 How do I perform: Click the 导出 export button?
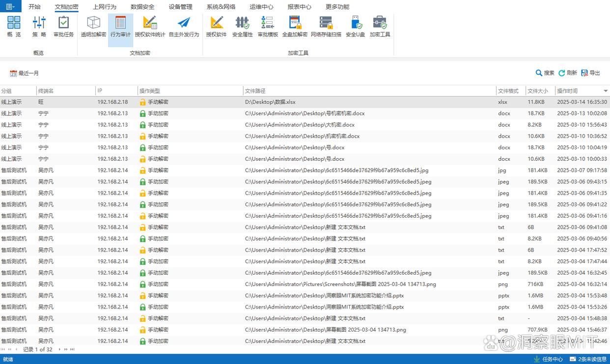pos(590,73)
